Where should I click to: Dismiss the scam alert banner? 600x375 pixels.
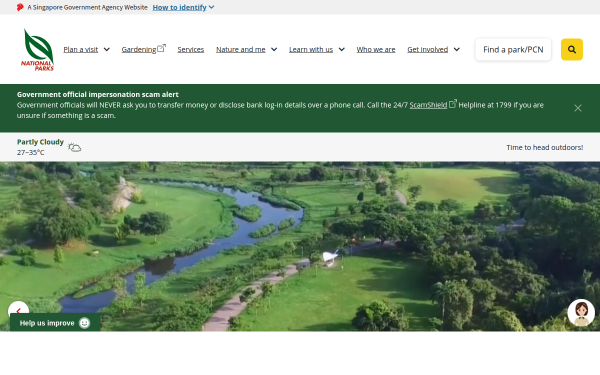pos(577,108)
